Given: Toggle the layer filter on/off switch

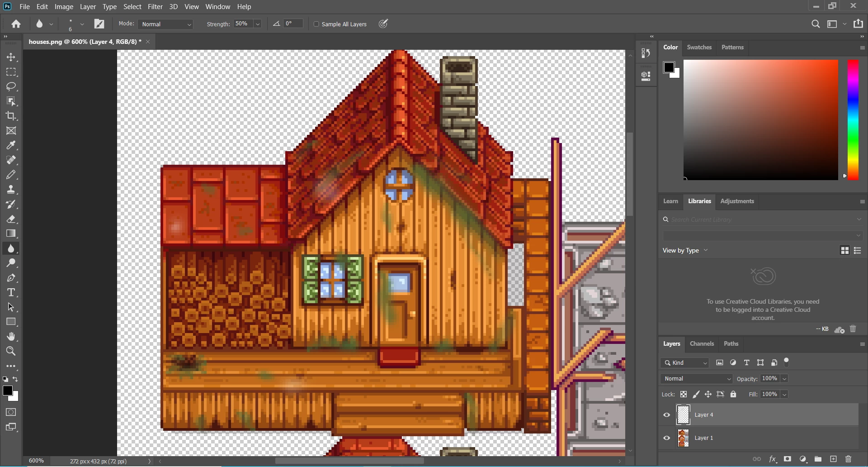Looking at the screenshot, I should coord(787,362).
